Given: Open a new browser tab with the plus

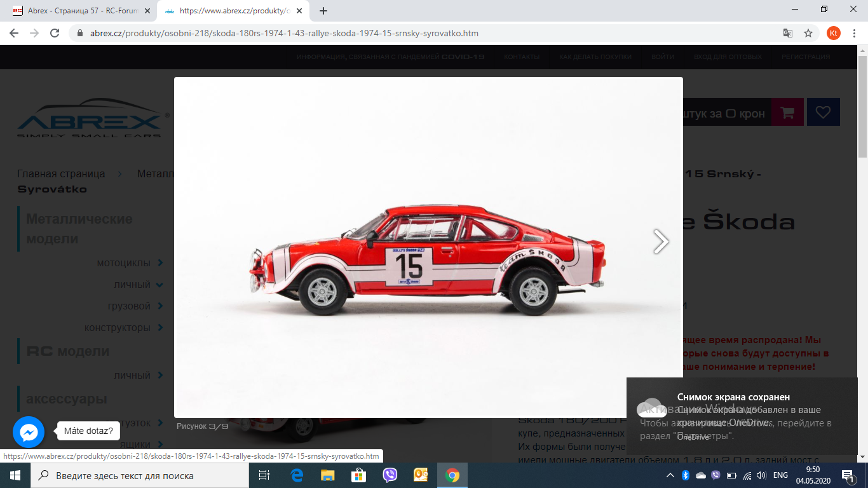Looking at the screenshot, I should tap(323, 11).
